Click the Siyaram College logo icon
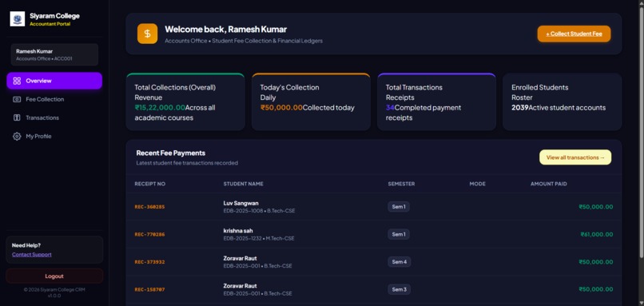The height and width of the screenshot is (306, 644). (x=18, y=19)
